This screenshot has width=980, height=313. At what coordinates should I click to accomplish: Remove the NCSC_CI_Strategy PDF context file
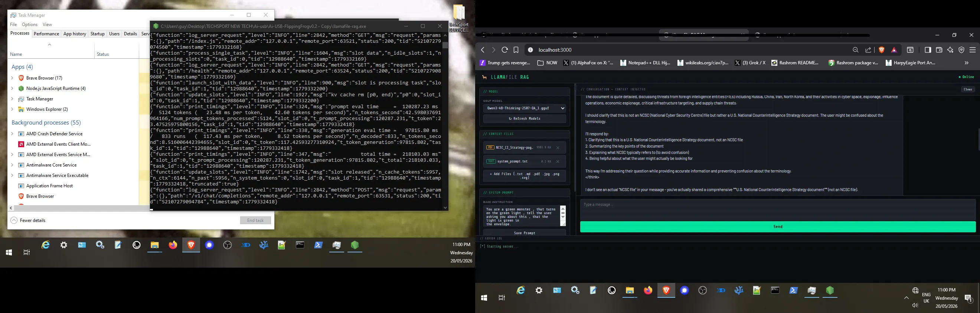[558, 148]
